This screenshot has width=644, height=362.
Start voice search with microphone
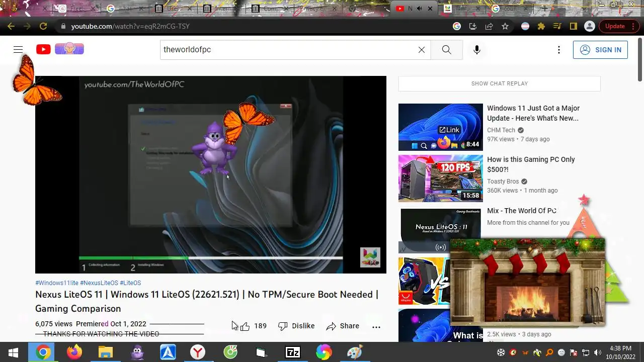tap(477, 50)
